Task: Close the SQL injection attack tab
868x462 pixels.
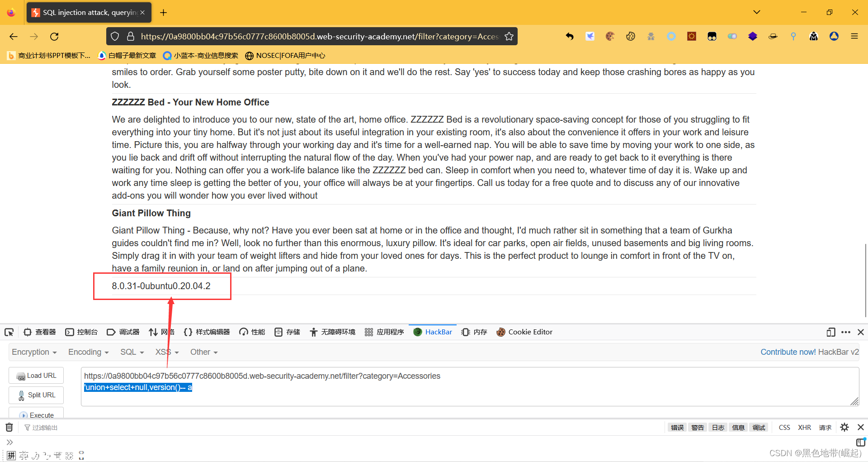Action: (x=142, y=13)
